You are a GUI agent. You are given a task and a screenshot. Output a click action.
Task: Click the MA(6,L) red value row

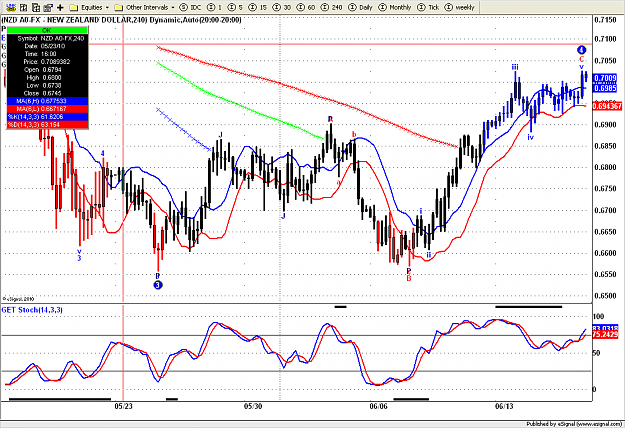(47, 109)
